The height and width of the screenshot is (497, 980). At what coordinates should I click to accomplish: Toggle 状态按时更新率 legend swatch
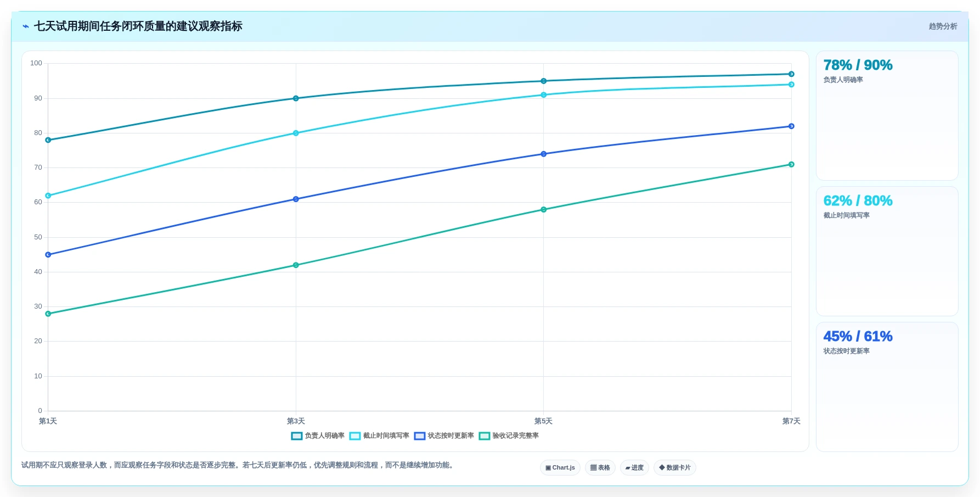(x=420, y=436)
